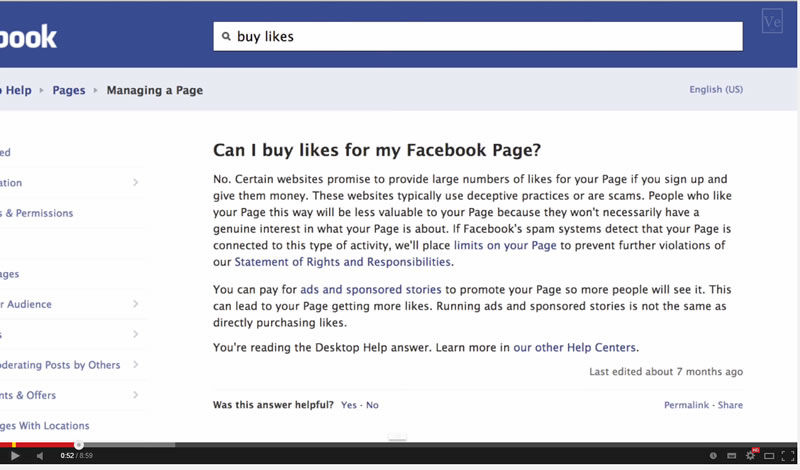Click the Facebook logo
Screen dimensions: 800x470
point(28,37)
